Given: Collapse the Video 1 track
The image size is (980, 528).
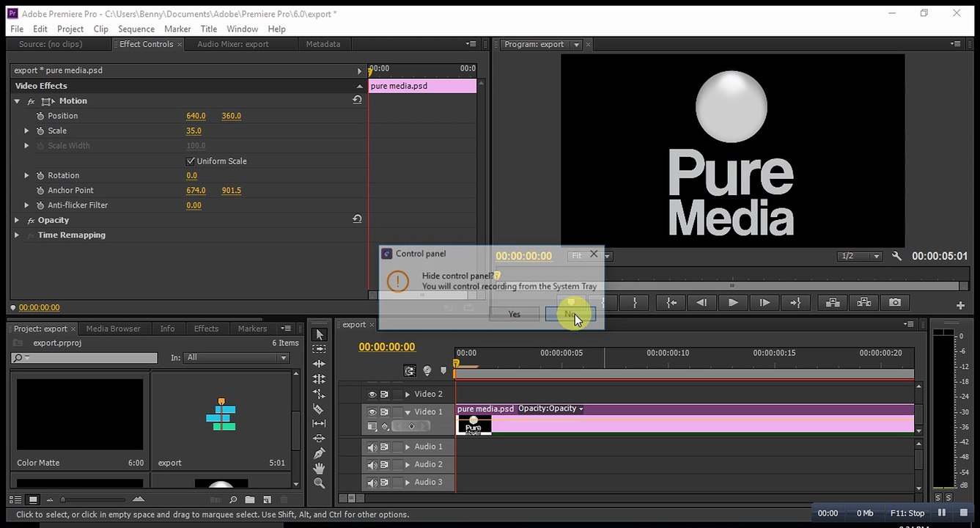Looking at the screenshot, I should coord(408,412).
